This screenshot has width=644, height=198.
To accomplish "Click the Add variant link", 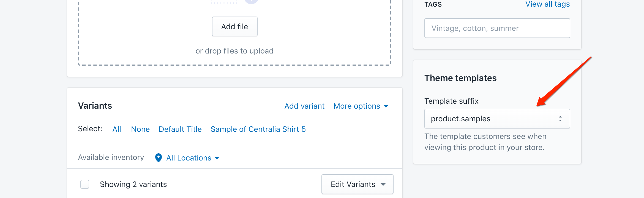I will coord(304,106).
